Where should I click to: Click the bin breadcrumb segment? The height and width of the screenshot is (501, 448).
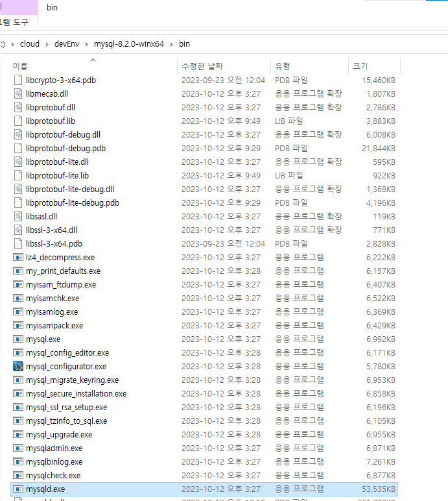184,43
